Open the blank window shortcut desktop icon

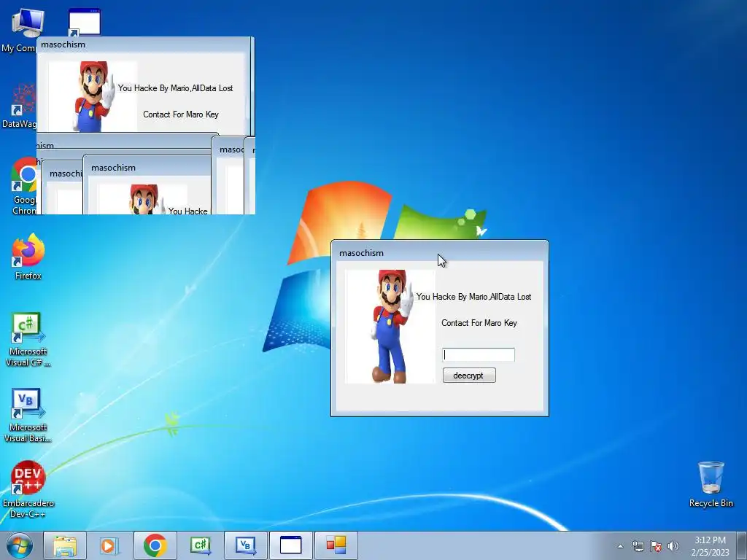85,23
